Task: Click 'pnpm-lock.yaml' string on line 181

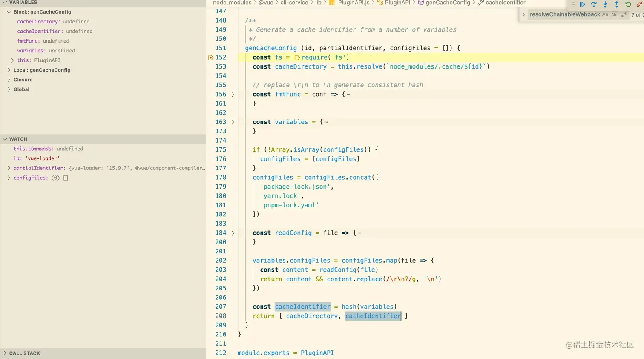Action: coord(290,205)
